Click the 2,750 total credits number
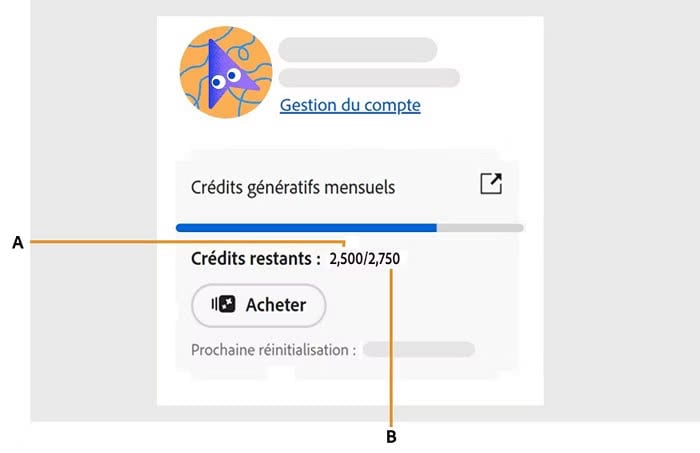The height and width of the screenshot is (453, 700). tap(384, 259)
